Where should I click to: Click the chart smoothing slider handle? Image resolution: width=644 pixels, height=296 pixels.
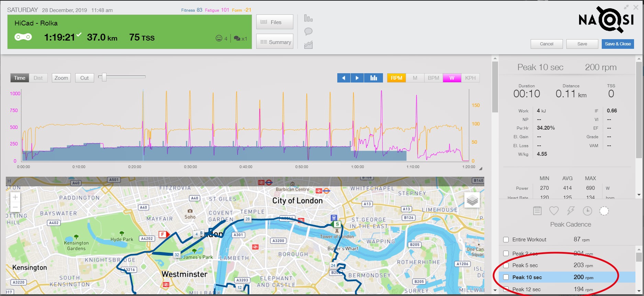(x=104, y=77)
